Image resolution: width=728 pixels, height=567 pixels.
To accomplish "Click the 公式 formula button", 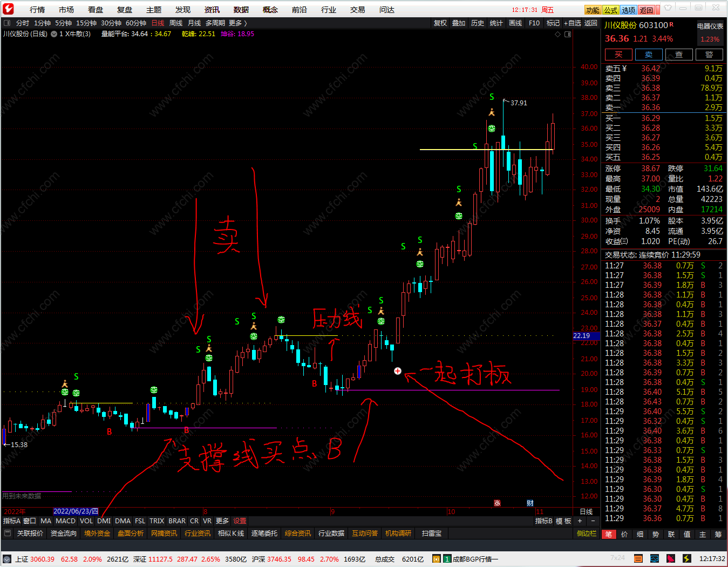I will [x=610, y=10].
